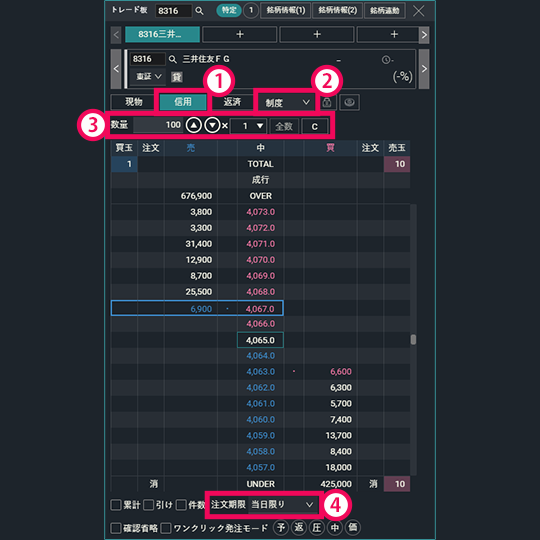Click the 銘柄連動 button
The width and height of the screenshot is (540, 540).
point(385,10)
